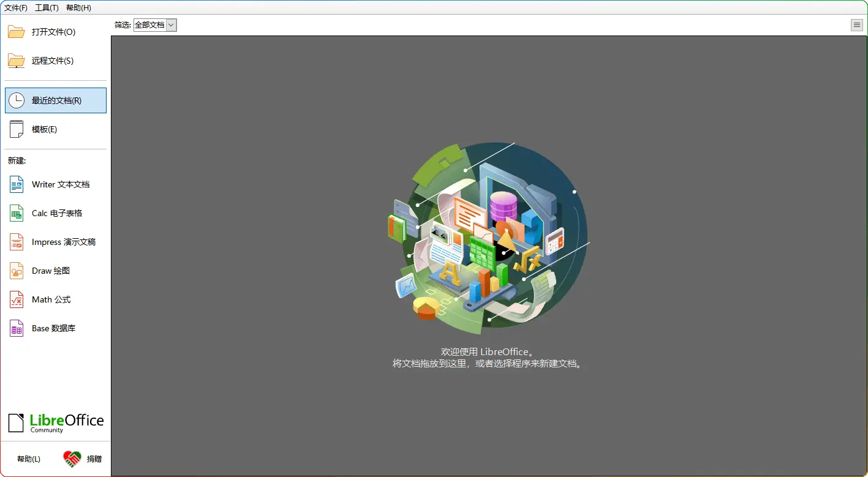Click the Impress presentation icon
The image size is (868, 477).
(17, 242)
